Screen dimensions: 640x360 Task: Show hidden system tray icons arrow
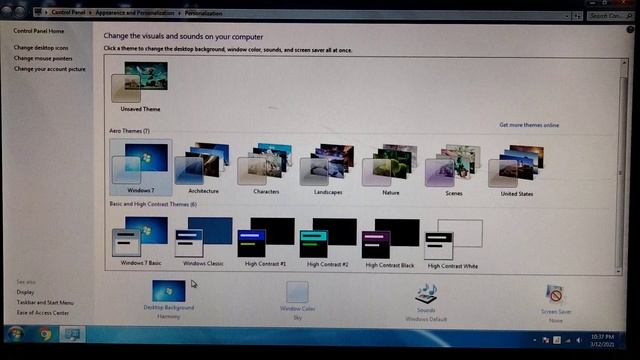coord(534,340)
